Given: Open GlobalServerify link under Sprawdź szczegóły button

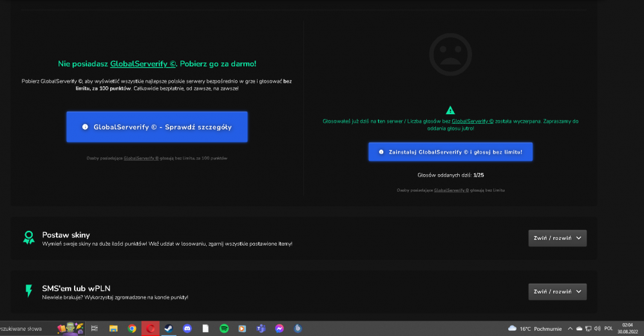Looking at the screenshot, I should (x=141, y=158).
